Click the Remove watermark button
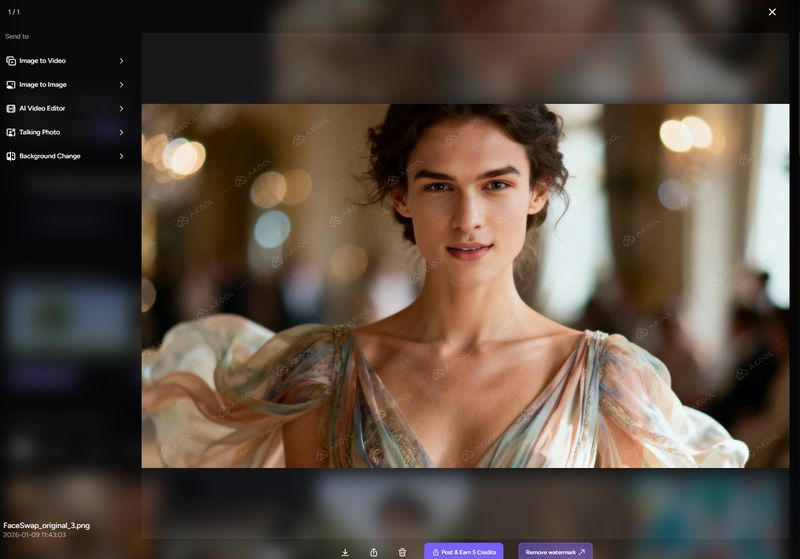This screenshot has height=559, width=800. [x=555, y=552]
